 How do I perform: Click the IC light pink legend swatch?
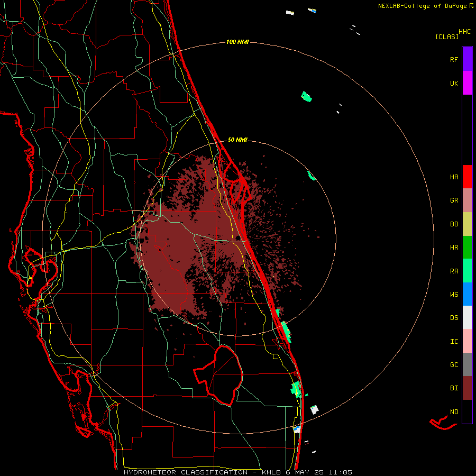(x=467, y=341)
